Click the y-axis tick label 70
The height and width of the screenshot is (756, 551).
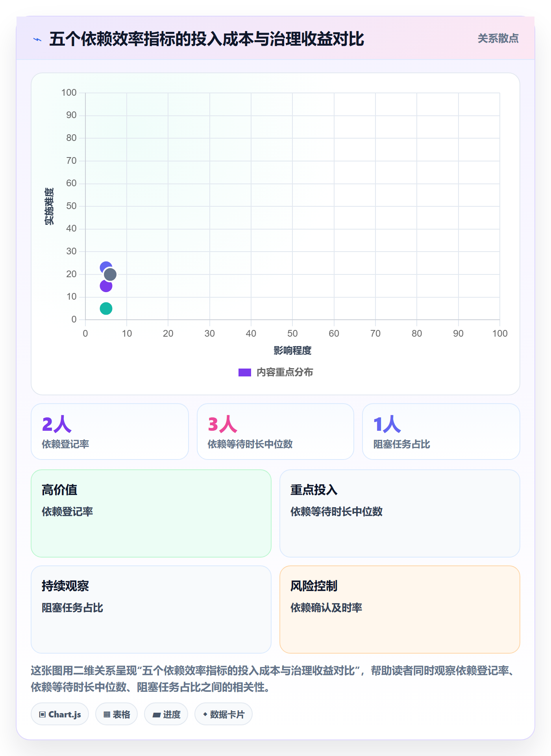point(71,161)
